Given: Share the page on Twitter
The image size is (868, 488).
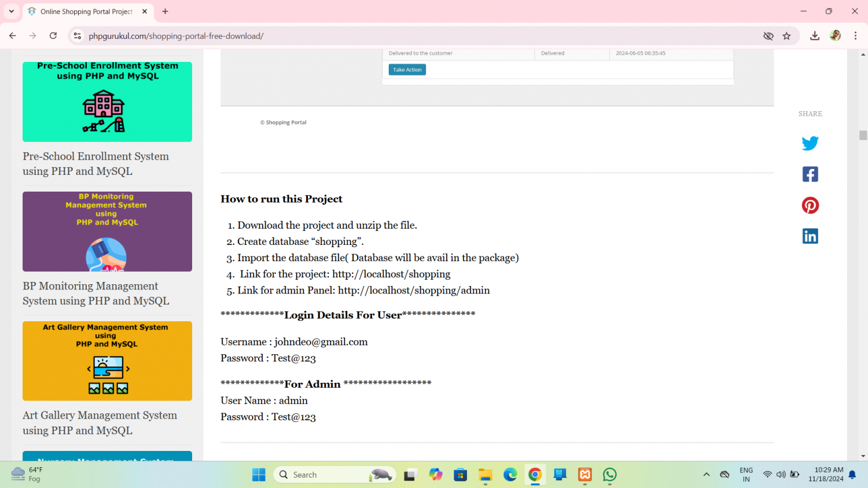Looking at the screenshot, I should pos(810,143).
